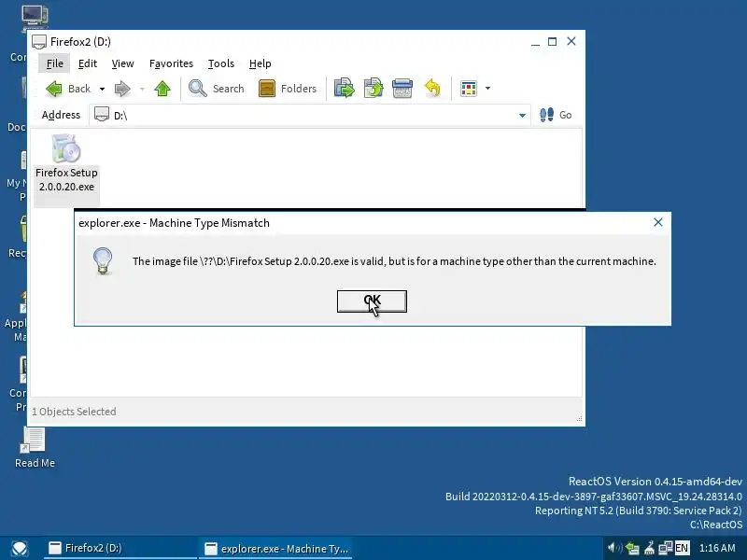
Task: Click the safely remove hardware tray icon
Action: coord(632,548)
